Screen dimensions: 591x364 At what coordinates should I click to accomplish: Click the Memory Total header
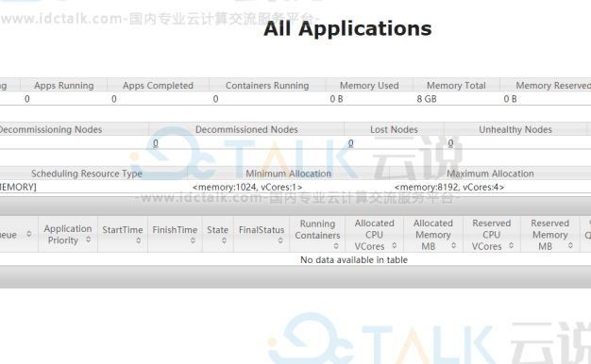(x=456, y=86)
